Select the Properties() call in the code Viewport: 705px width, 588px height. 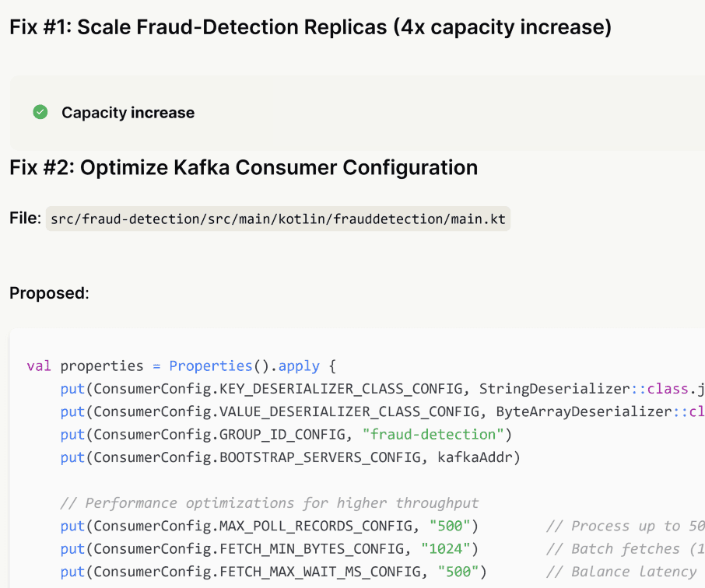(x=211, y=366)
